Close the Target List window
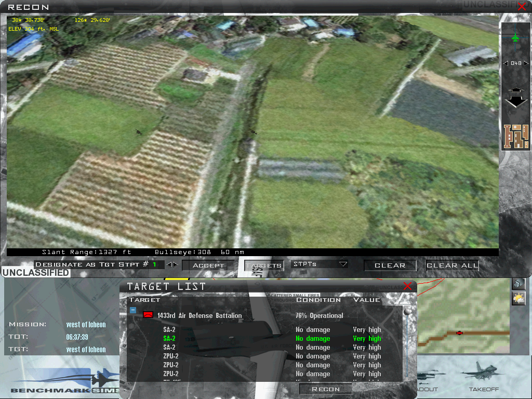The width and height of the screenshot is (532, 399). pyautogui.click(x=408, y=286)
